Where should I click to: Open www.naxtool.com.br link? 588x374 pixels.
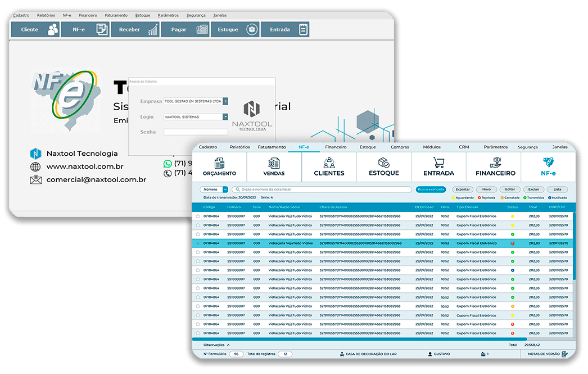[85, 166]
